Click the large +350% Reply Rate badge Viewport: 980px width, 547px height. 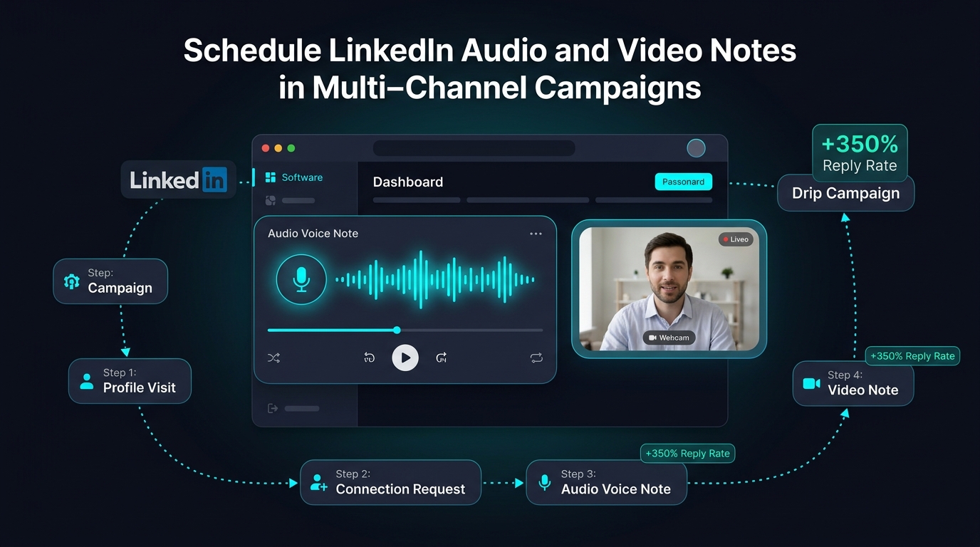860,153
